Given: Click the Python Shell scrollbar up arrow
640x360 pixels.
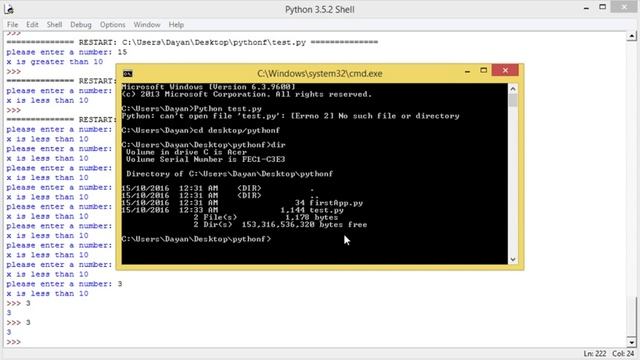Looking at the screenshot, I should pyautogui.click(x=631, y=36).
